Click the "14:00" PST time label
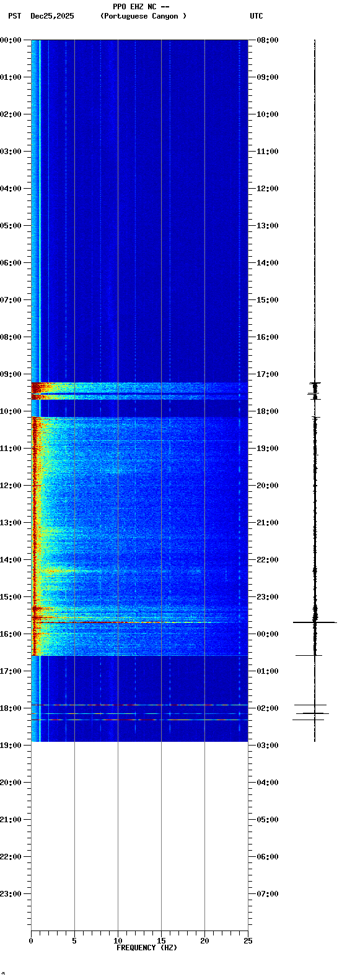The width and height of the screenshot is (342, 980). click(11, 560)
